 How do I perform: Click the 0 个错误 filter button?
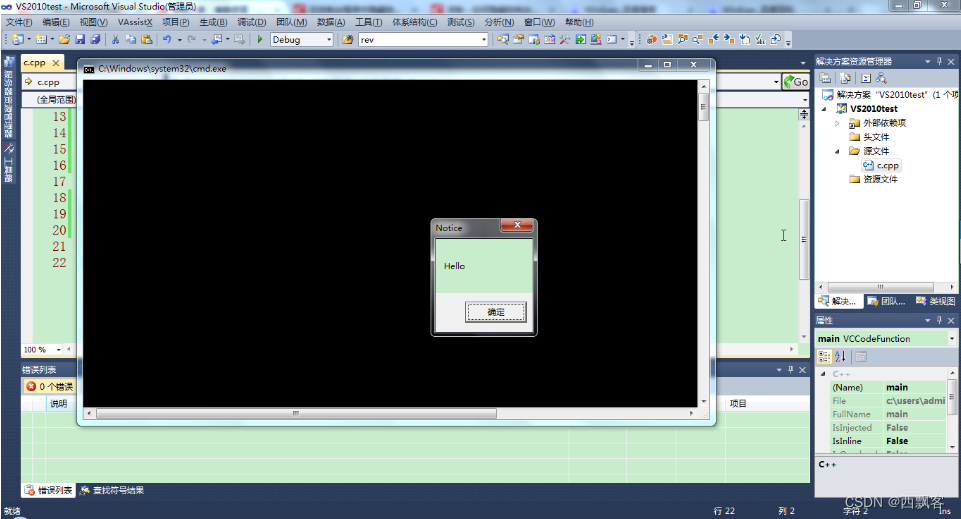click(x=50, y=387)
